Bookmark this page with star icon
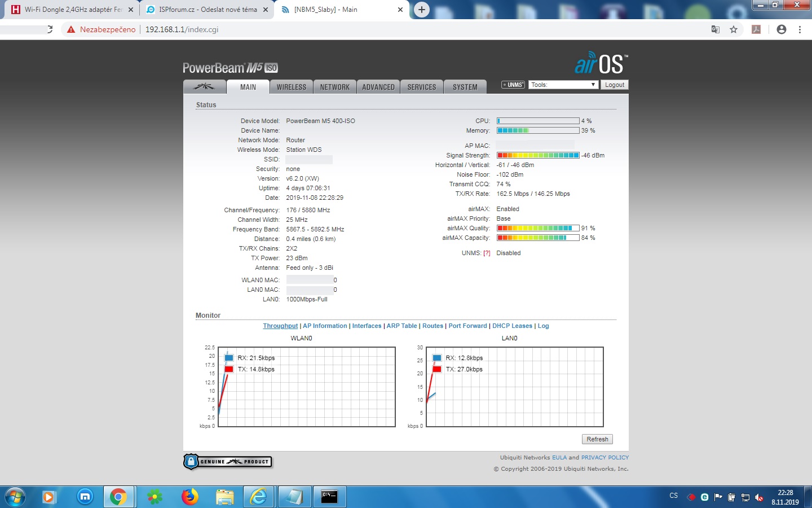The height and width of the screenshot is (508, 812). (x=734, y=29)
